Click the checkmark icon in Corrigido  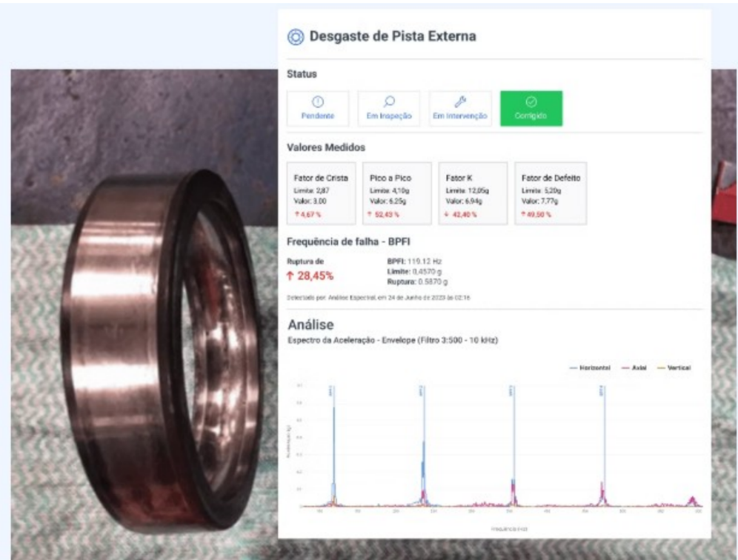[x=531, y=101]
